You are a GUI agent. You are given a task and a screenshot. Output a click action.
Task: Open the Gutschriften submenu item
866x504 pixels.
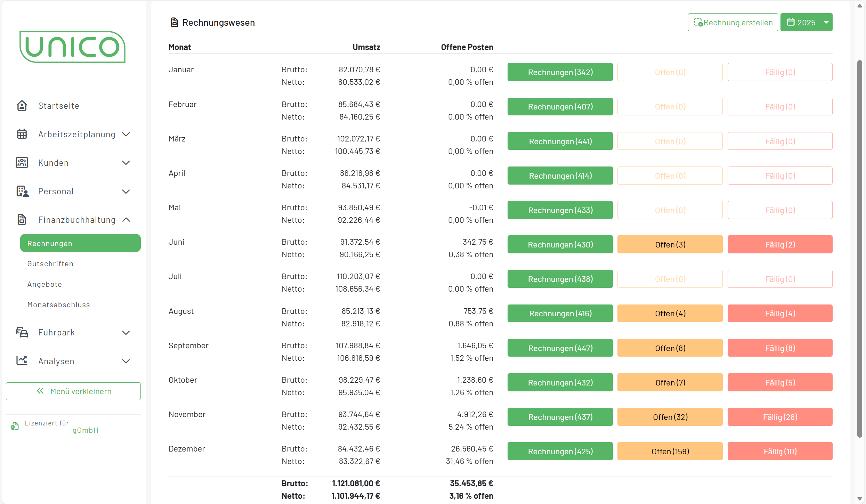pos(50,264)
